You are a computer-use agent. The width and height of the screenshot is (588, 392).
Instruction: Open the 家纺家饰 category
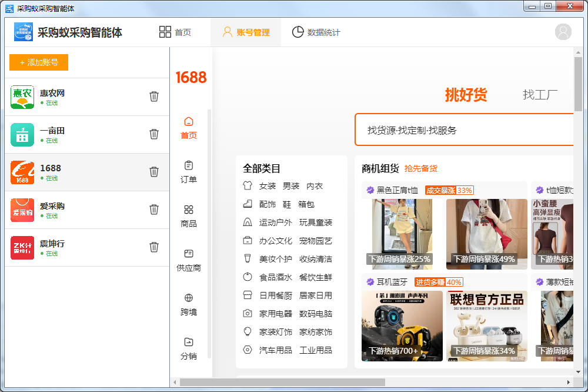[x=316, y=332]
